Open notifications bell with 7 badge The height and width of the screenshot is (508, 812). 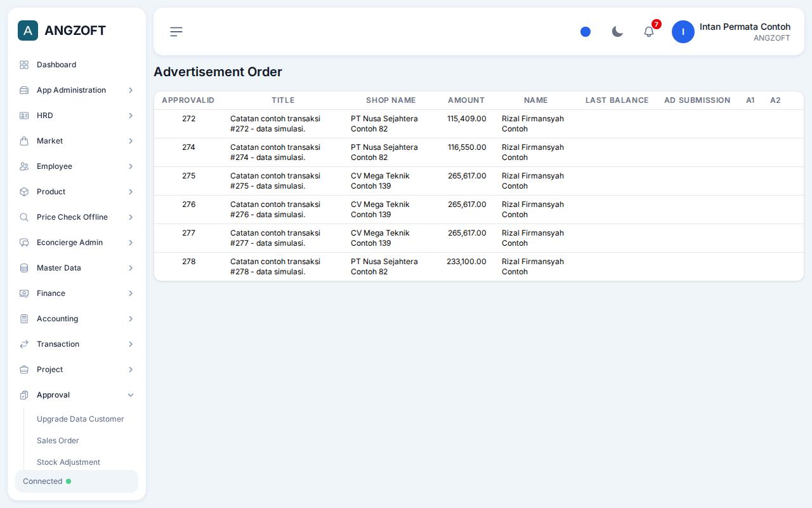click(649, 32)
